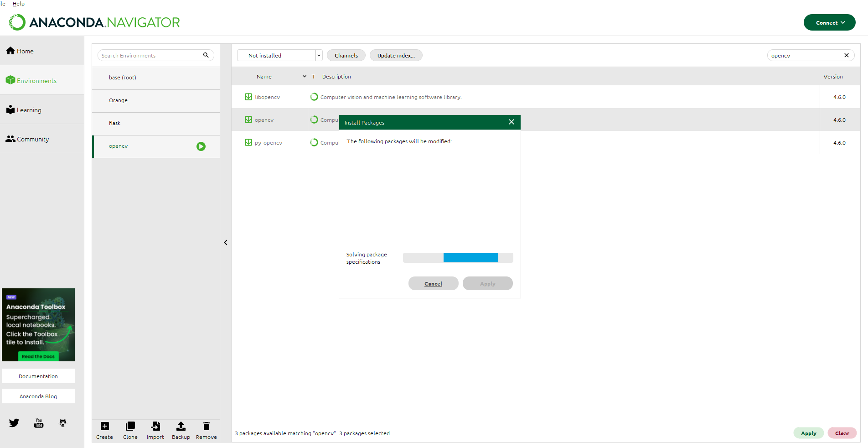Image resolution: width=868 pixels, height=448 pixels.
Task: Click the green play button for opencv environment
Action: 201,146
